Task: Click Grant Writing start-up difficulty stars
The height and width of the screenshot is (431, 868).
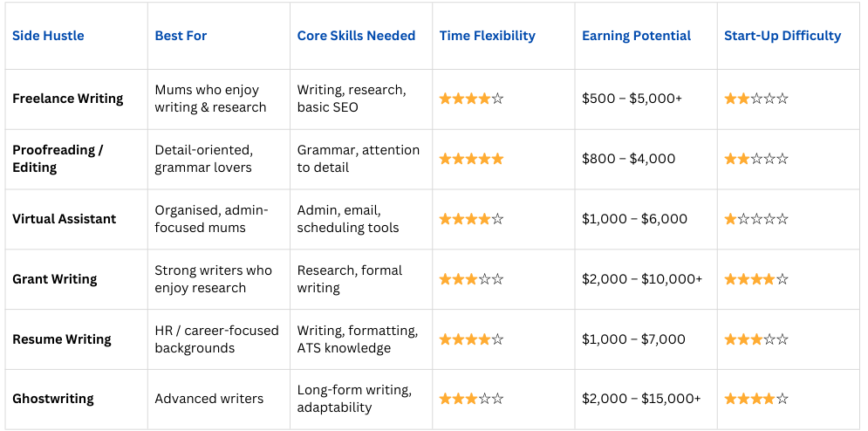Action: click(x=756, y=279)
